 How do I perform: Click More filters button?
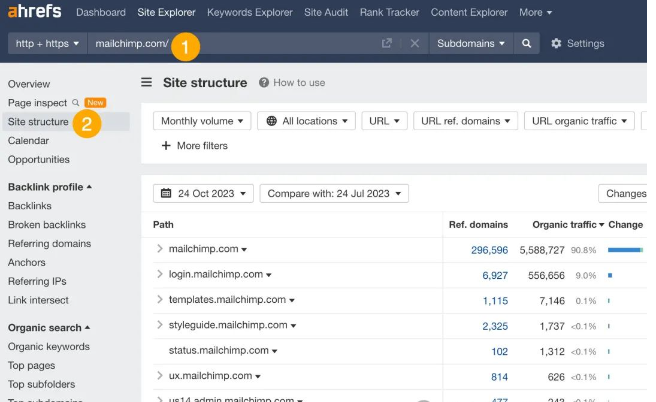point(195,146)
